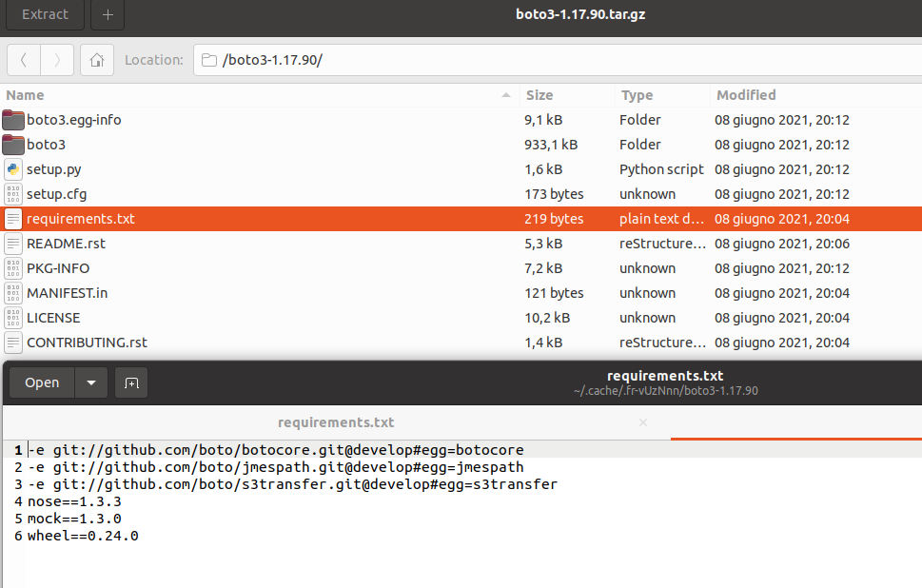Click the setup.py file name

point(53,169)
